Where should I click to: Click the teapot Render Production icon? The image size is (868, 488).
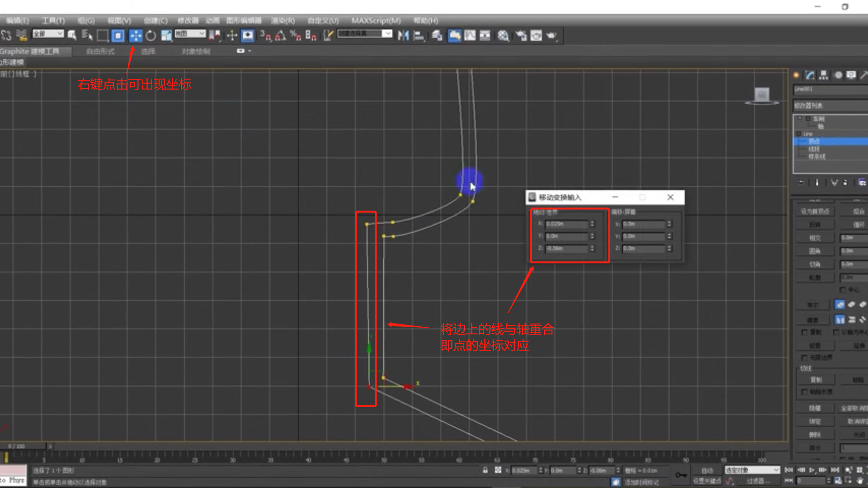coord(551,36)
